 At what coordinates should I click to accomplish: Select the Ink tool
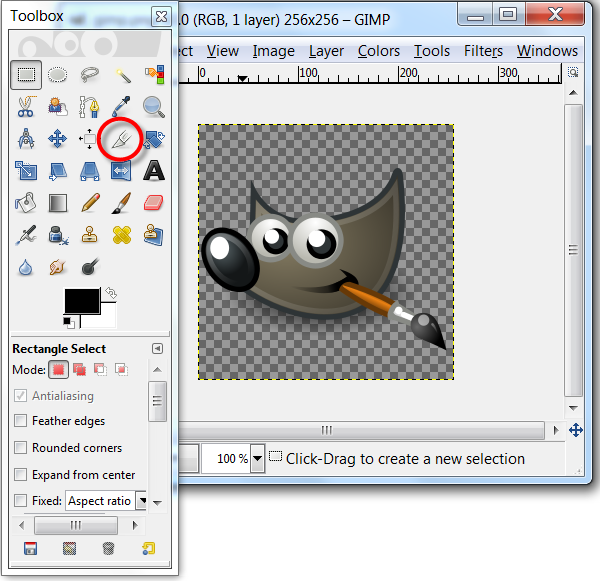(58, 235)
